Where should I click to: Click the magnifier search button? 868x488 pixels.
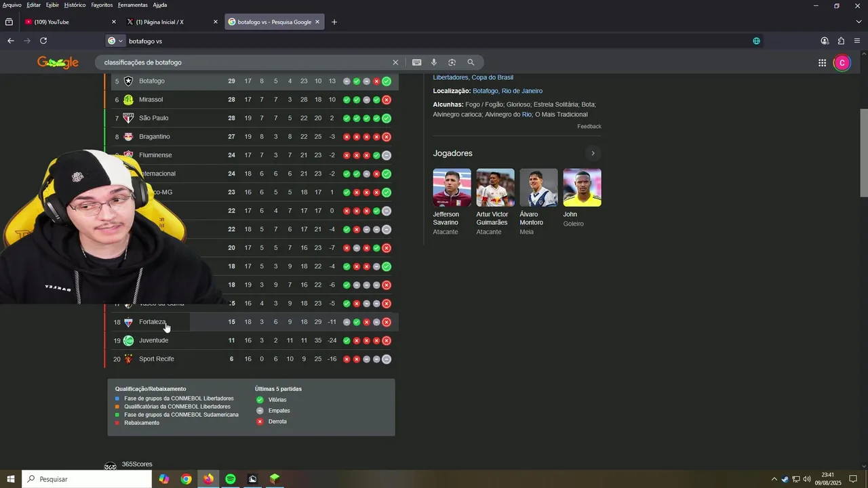(x=471, y=62)
